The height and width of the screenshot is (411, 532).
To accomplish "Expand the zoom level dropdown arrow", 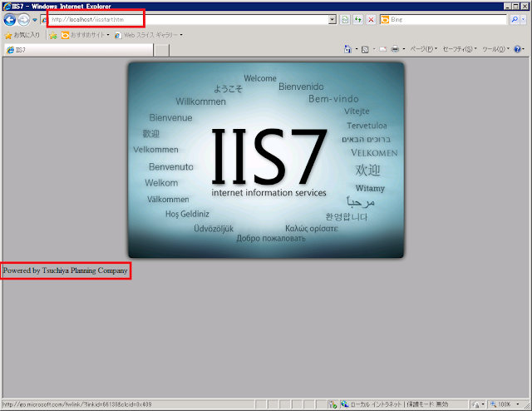I will [518, 404].
